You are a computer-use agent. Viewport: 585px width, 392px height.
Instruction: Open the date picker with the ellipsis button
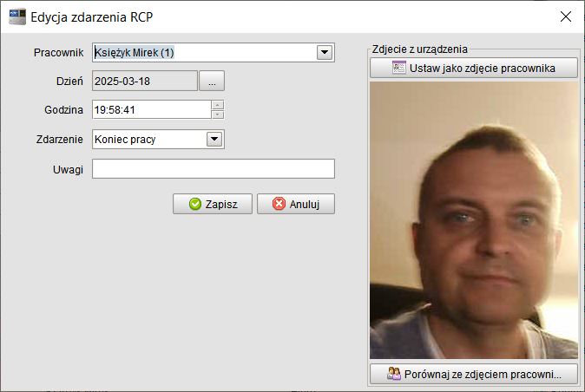click(212, 81)
